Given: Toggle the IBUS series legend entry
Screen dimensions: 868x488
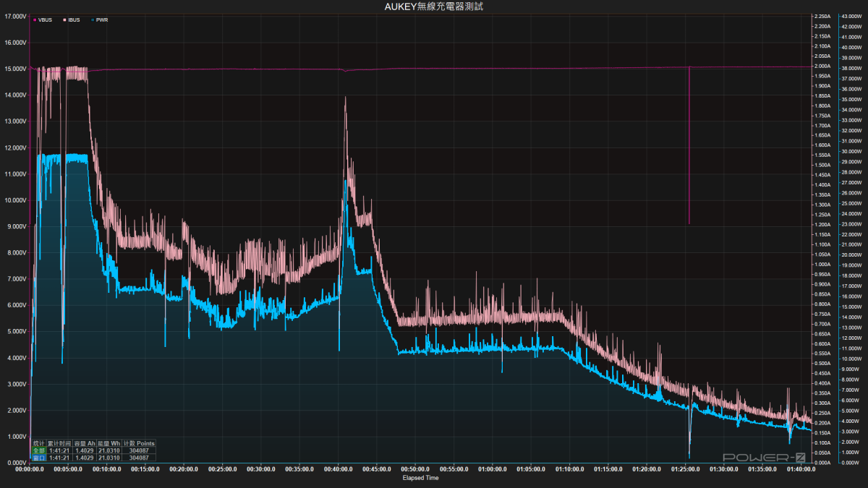Looking at the screenshot, I should click(x=72, y=20).
